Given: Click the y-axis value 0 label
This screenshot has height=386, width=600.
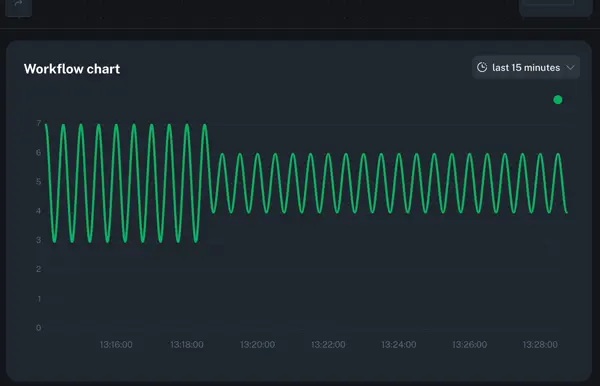Looking at the screenshot, I should [39, 328].
